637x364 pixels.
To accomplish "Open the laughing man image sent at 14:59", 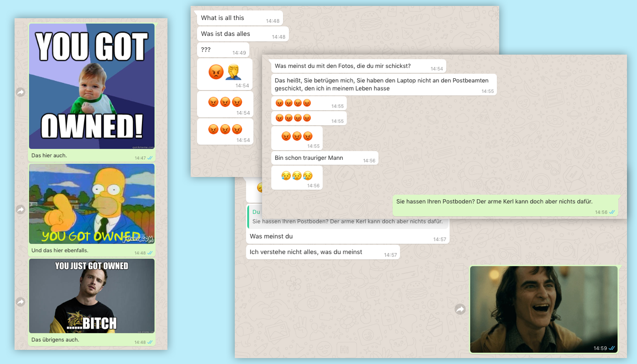I will (544, 309).
